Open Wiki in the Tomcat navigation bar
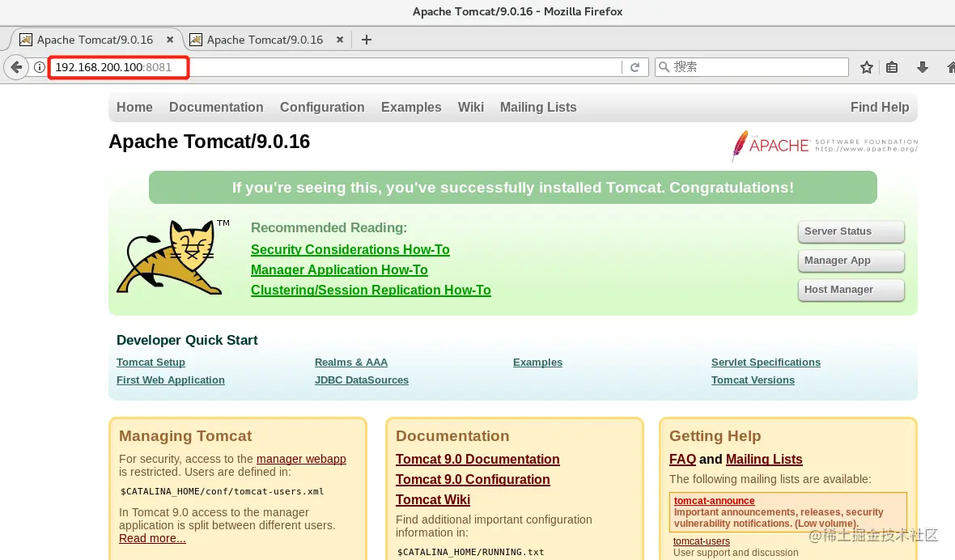 pos(471,107)
